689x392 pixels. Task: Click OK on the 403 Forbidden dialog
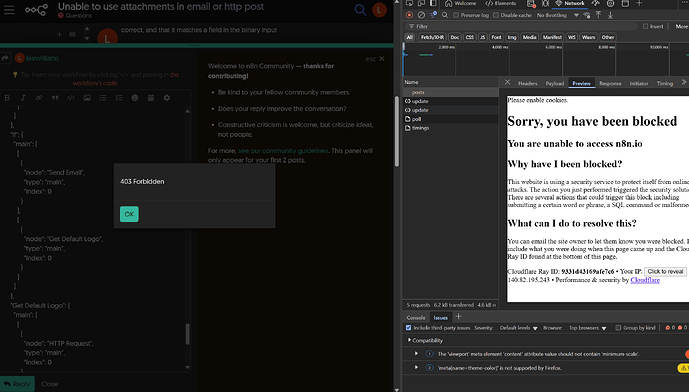[x=129, y=214]
